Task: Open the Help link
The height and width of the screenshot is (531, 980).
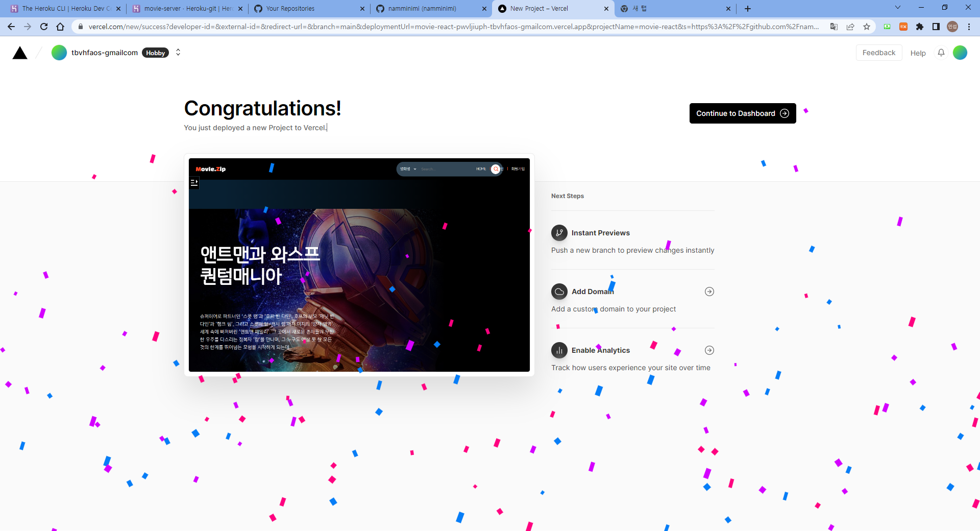Action: tap(918, 53)
